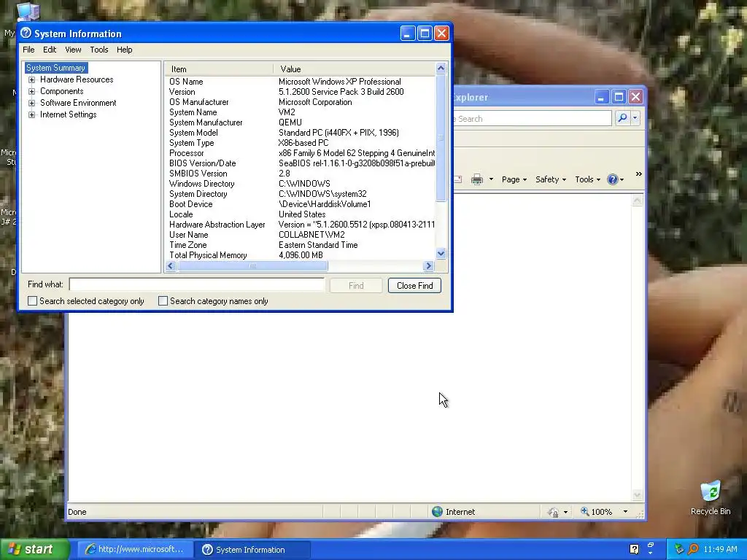
Task: Click the Safely Remove Hardware tray icon
Action: [x=679, y=550]
